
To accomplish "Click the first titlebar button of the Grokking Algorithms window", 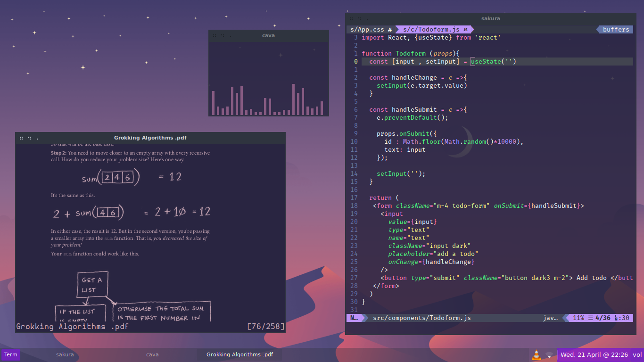I will coord(21,138).
